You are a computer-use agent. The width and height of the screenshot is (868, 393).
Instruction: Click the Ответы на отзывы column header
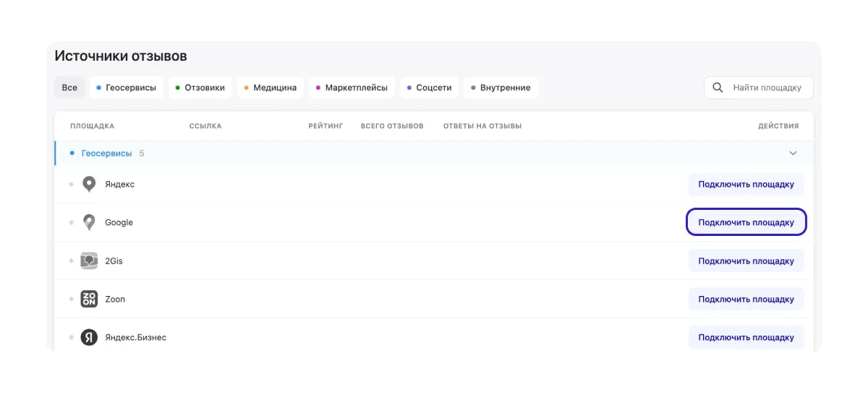[x=482, y=126]
